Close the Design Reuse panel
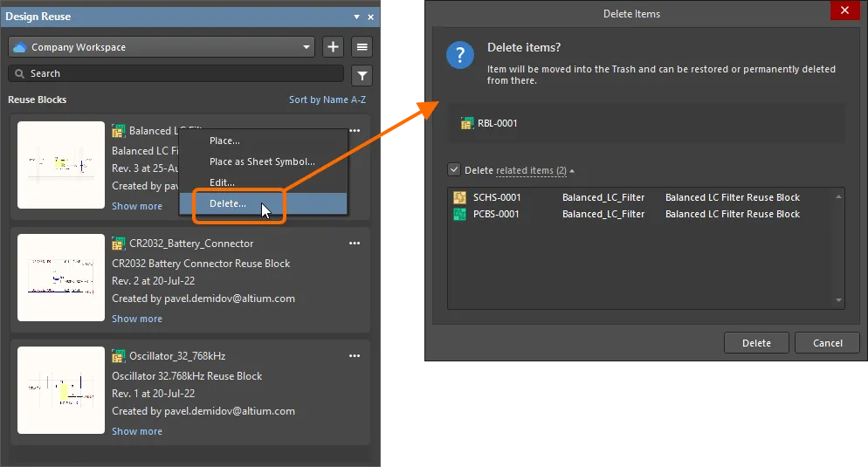 coord(371,17)
